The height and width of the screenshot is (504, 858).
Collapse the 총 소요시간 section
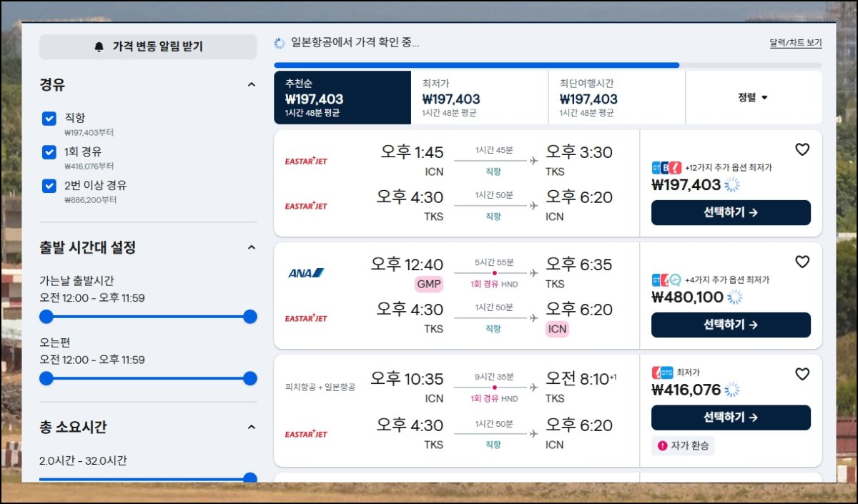[251, 427]
